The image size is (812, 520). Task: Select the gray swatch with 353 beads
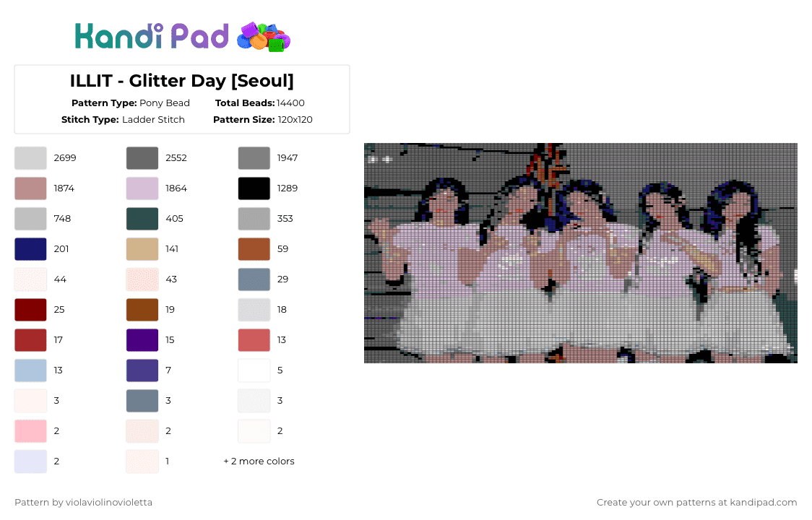pos(254,219)
